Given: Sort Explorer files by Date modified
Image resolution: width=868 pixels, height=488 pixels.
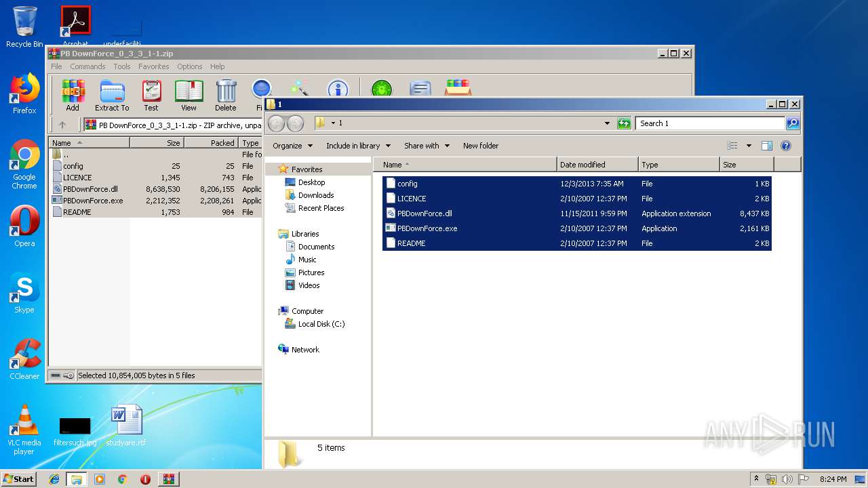Looking at the screenshot, I should (x=597, y=165).
